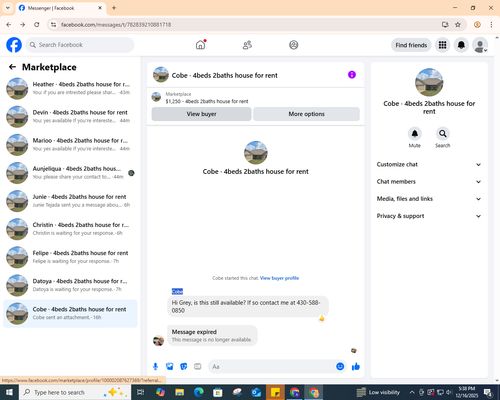Click the house thumbnail in the chat header

coord(161,75)
